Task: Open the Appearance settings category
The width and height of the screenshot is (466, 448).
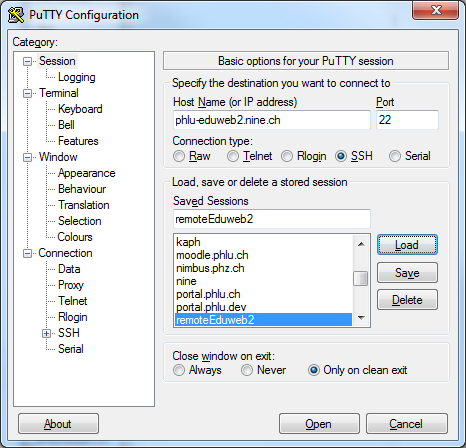Action: 86,173
